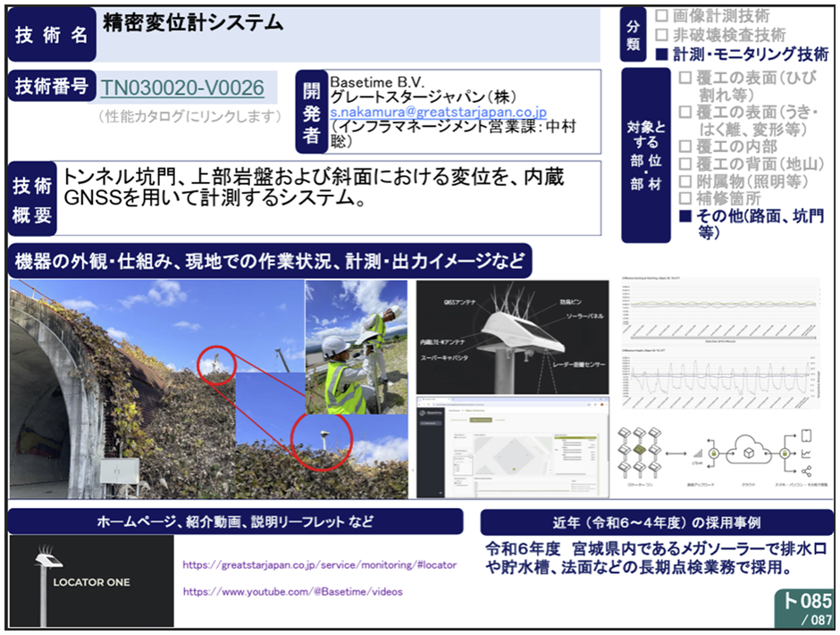
Task: Click the labeled GNSS device diagram image
Action: 512,338
